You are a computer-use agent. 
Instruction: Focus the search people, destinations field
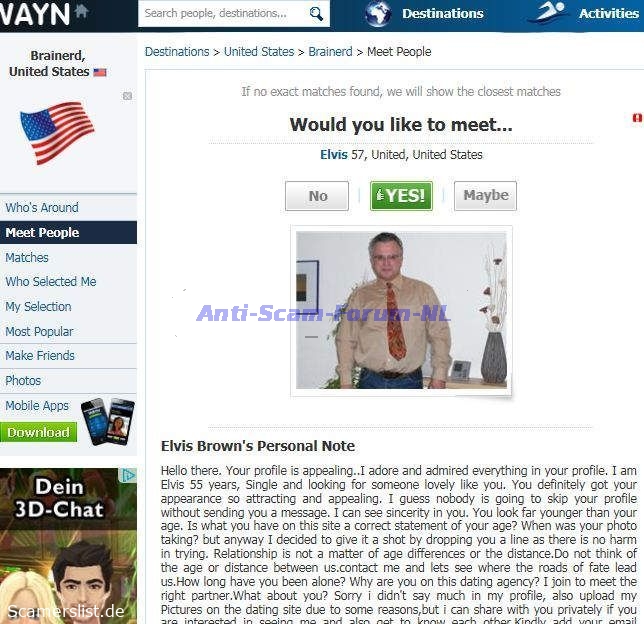coord(224,14)
